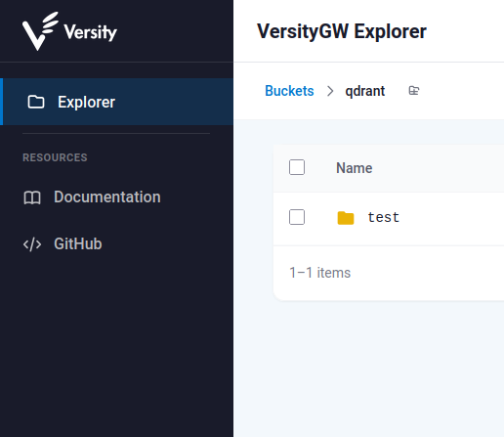Click the yellow folder icon for test
This screenshot has height=437, width=504.
coord(346,218)
